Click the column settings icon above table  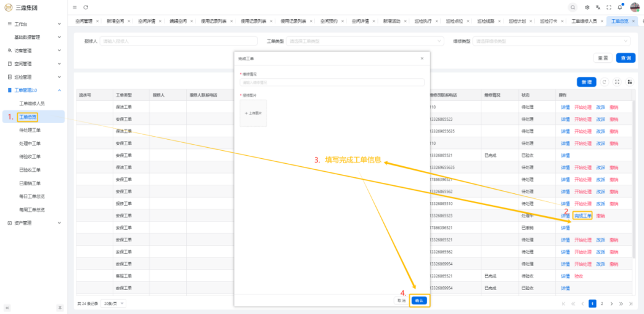tap(629, 82)
